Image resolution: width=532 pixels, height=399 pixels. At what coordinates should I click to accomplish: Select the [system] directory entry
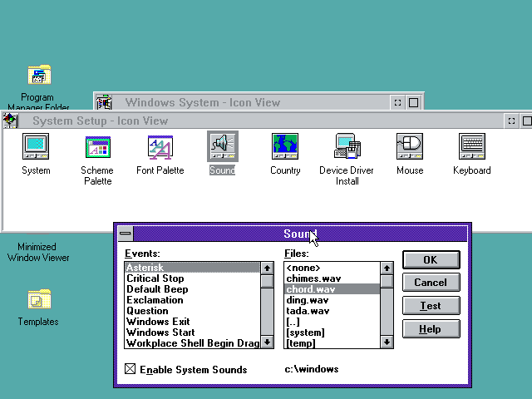[332, 332]
